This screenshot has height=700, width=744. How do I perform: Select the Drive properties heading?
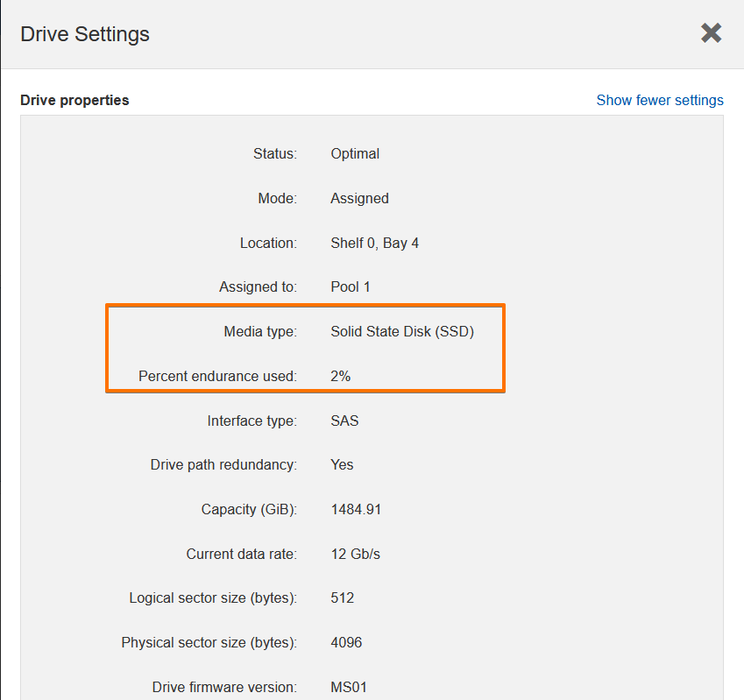(x=74, y=100)
